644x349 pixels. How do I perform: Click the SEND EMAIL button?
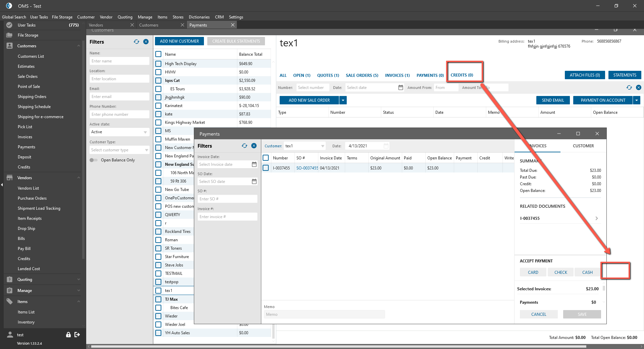[x=553, y=100]
